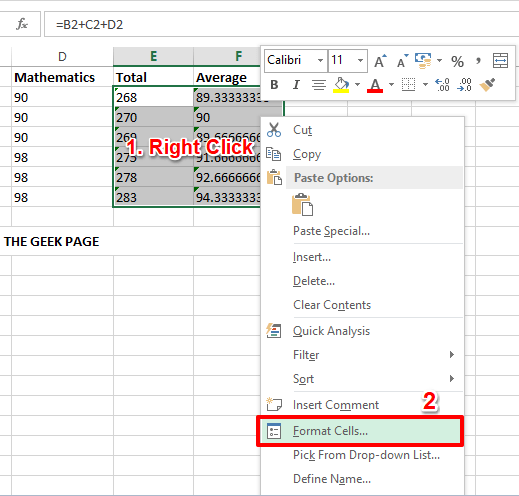Choose Clear Contents menu entry
Screen dimensions: 519x496
point(362,305)
